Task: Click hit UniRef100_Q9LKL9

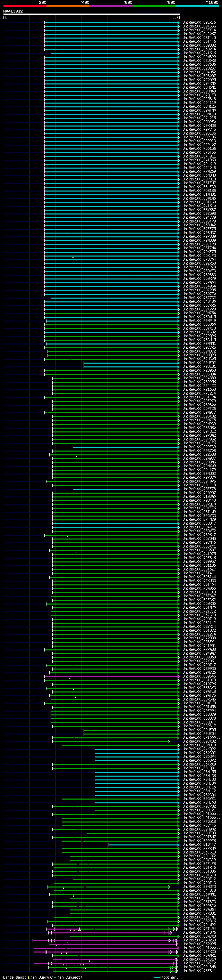Action: 199,164
